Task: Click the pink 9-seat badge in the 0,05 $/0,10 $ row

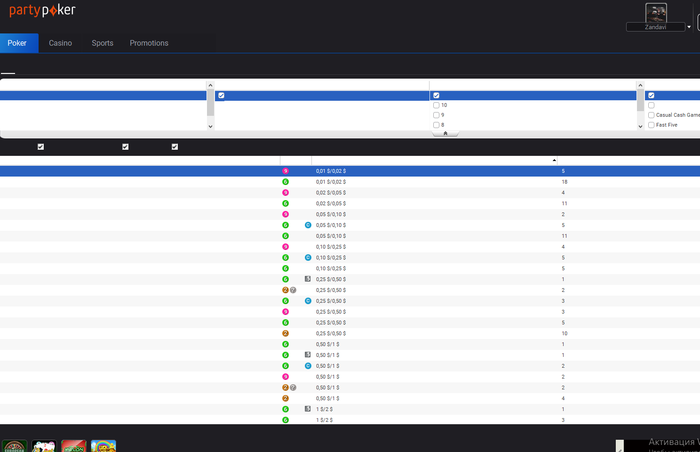Action: [285, 214]
